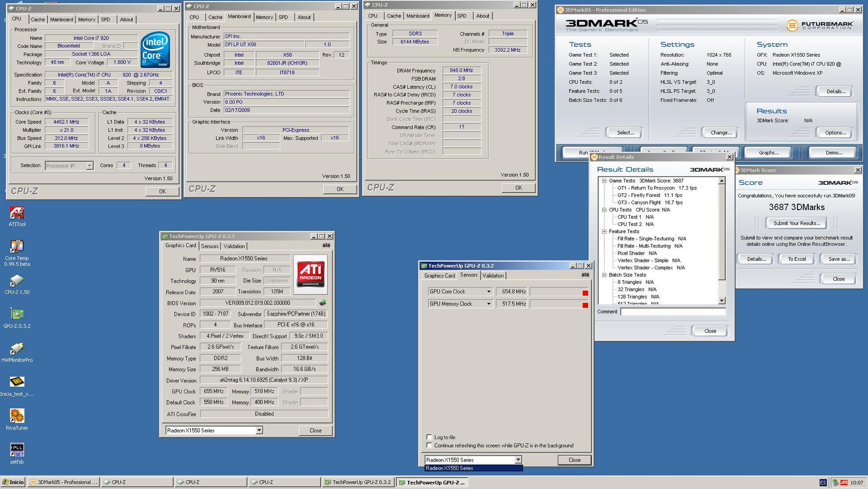Click Save as button in 3DMark Score

pos(839,259)
